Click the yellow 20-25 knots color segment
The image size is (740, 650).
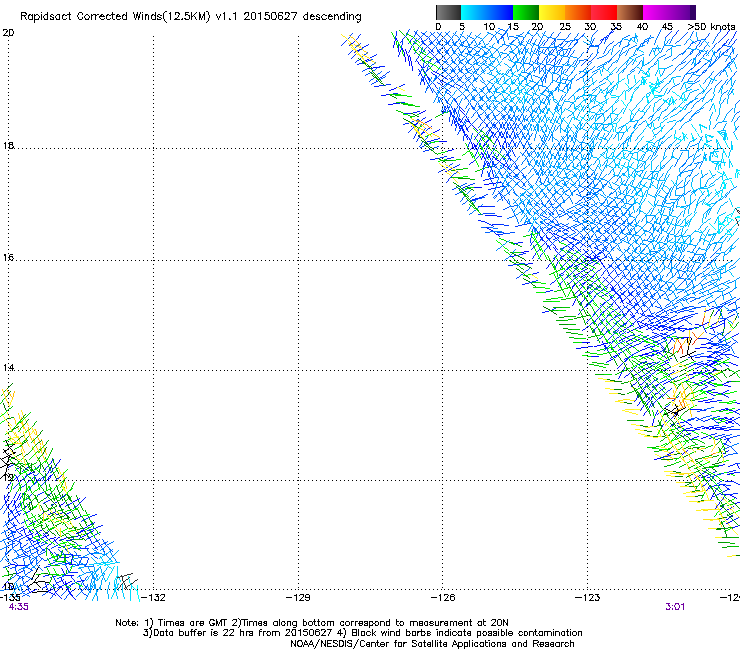point(552,12)
